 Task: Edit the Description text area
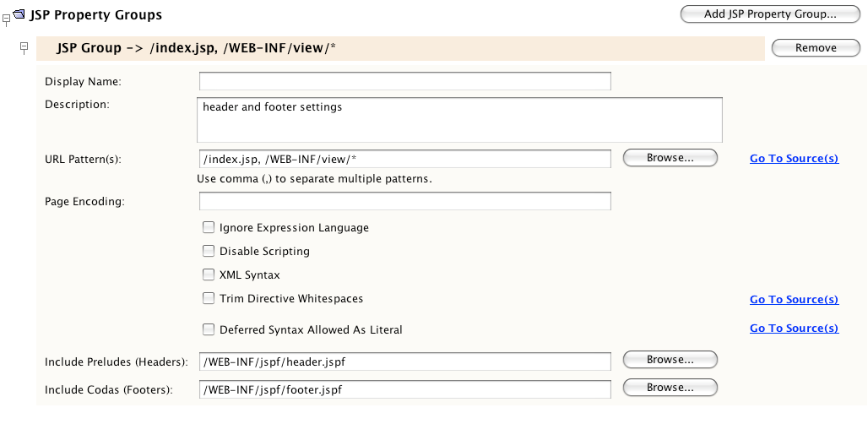click(x=459, y=119)
